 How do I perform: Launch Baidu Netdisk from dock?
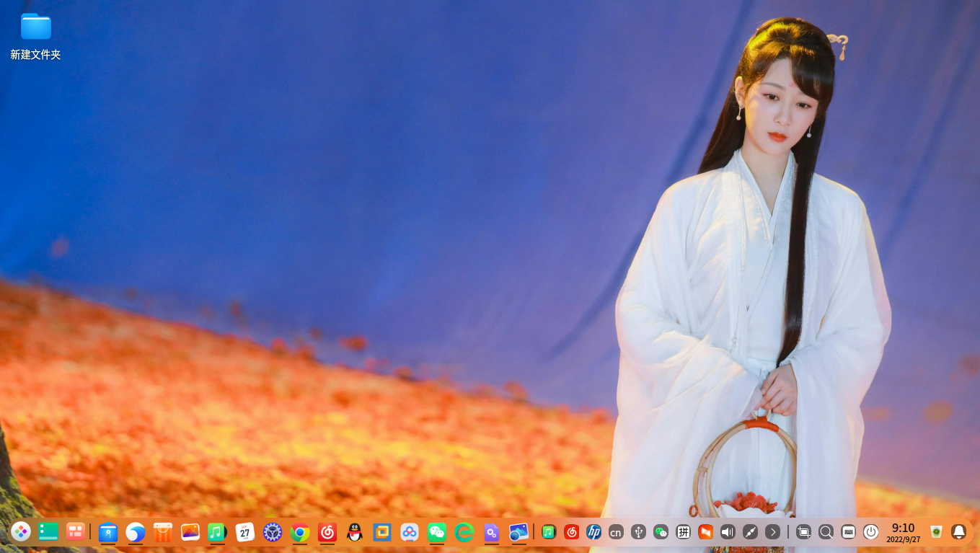410,533
